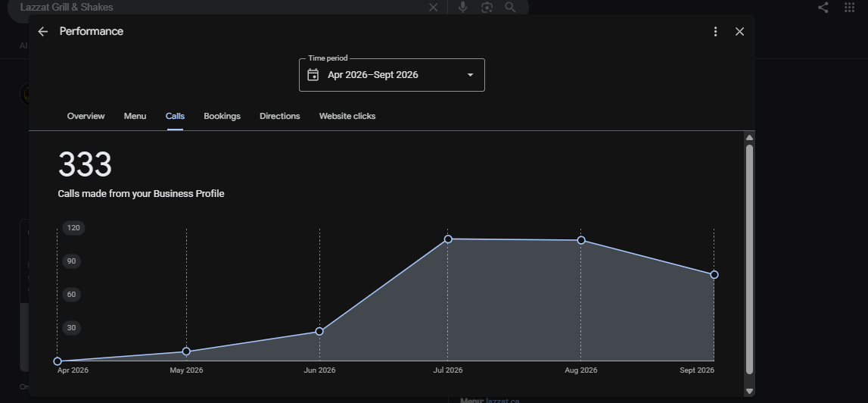The image size is (868, 403).
Task: Click the Aug 2026 data point
Action: coord(581,240)
